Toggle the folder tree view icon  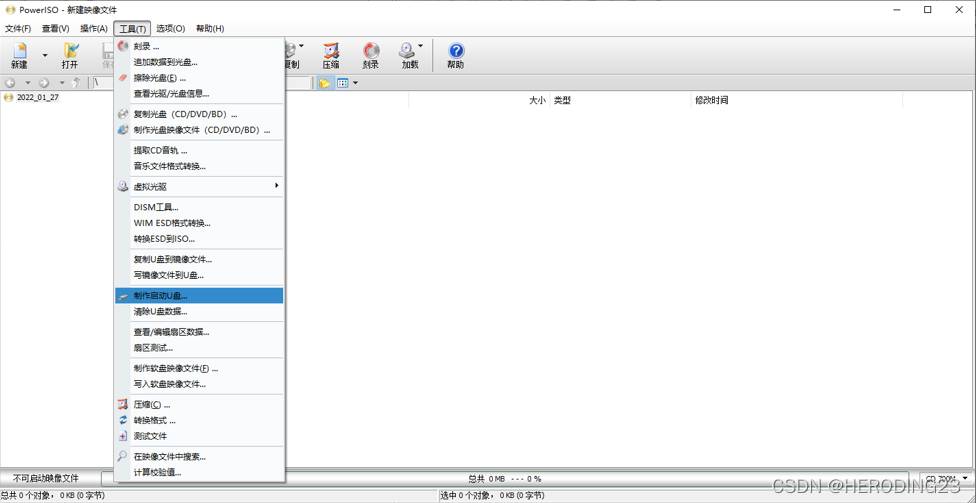pos(324,83)
